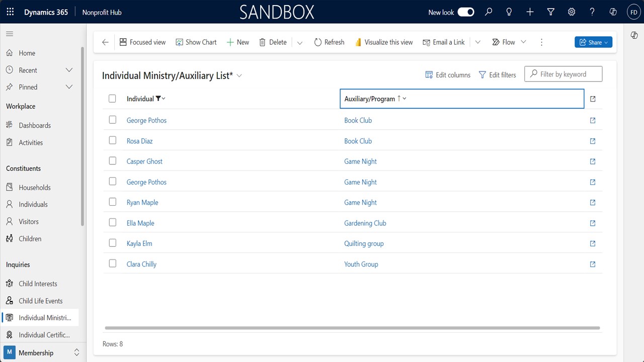Click the Refresh button
644x362 pixels.
[x=329, y=42]
